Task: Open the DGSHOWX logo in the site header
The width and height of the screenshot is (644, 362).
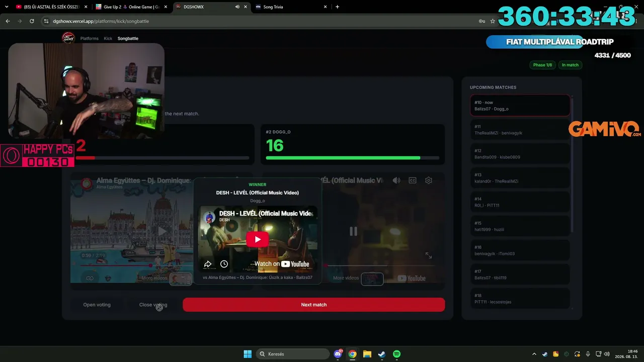Action: click(68, 38)
